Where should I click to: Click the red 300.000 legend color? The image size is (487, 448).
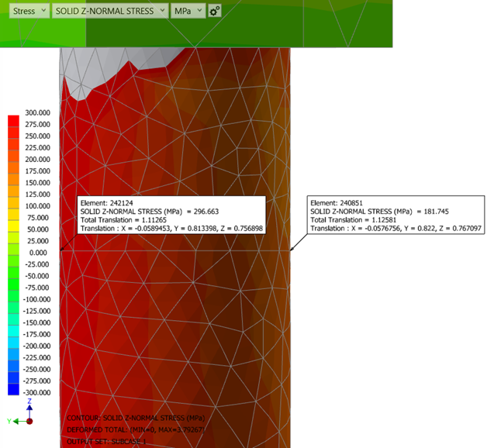coord(13,119)
